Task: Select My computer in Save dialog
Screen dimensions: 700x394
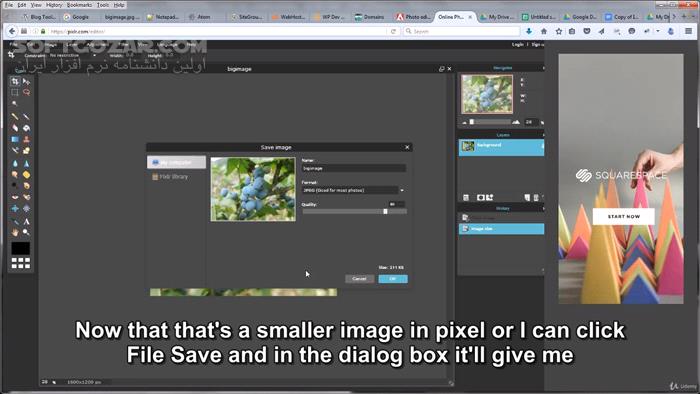Action: click(x=176, y=162)
